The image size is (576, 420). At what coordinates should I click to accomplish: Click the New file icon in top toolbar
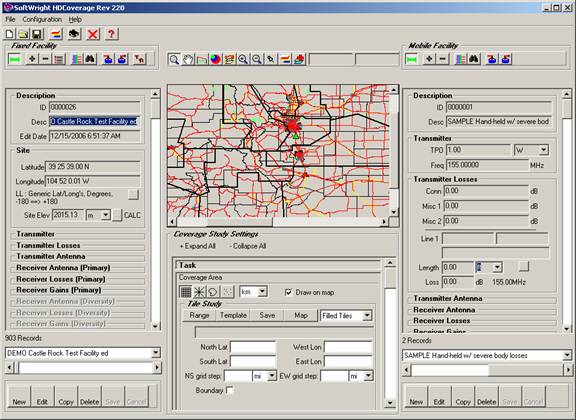pos(10,34)
